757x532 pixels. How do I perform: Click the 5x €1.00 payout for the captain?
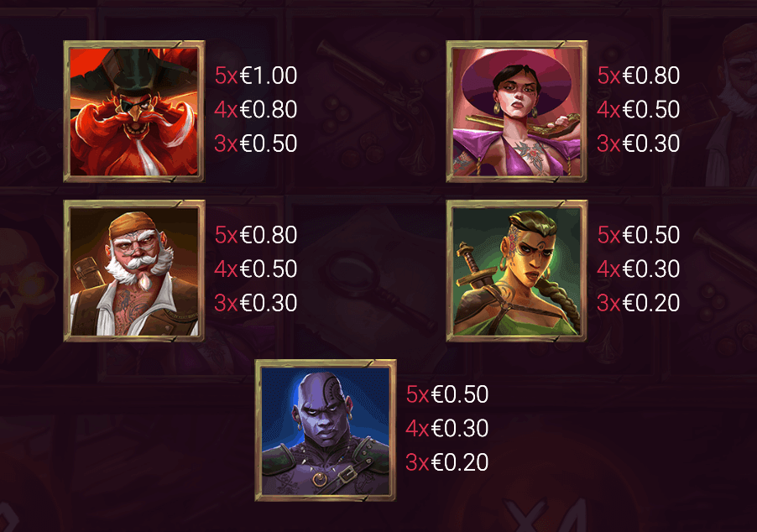click(x=256, y=76)
